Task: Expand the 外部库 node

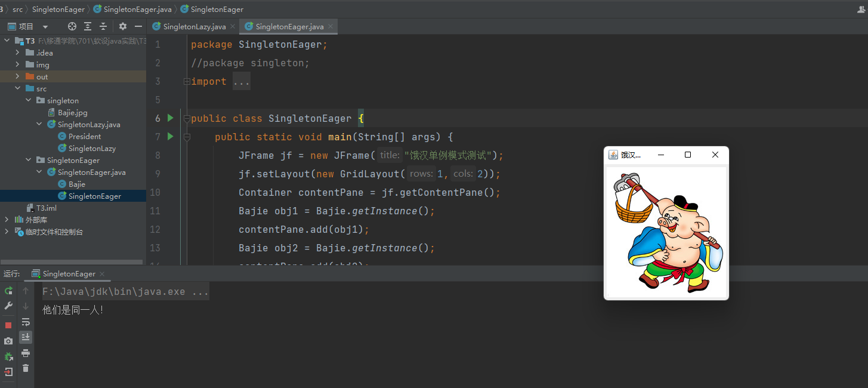Action: click(7, 220)
